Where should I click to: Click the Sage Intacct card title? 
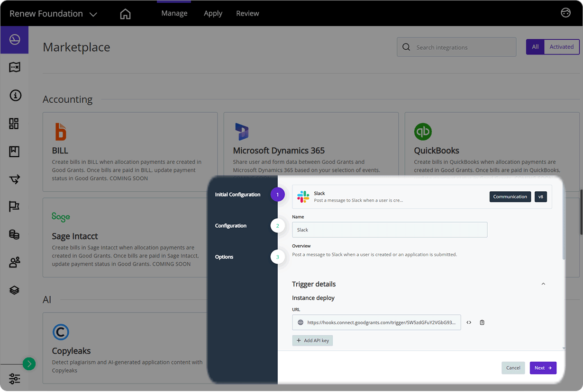[75, 236]
